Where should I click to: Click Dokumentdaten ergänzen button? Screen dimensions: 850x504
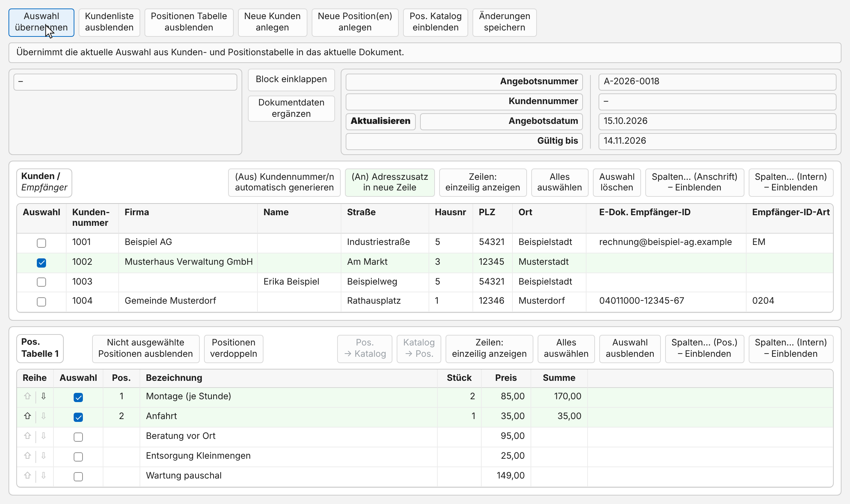pyautogui.click(x=291, y=109)
